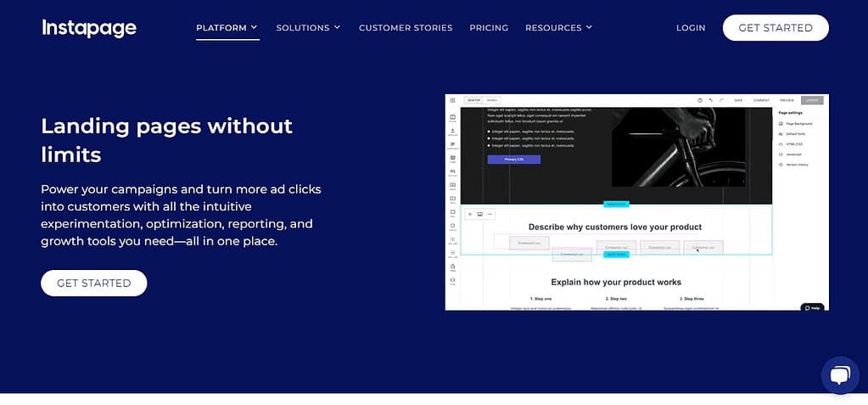Click the bicycle image in editor preview
Image resolution: width=868 pixels, height=405 pixels.
(x=678, y=148)
